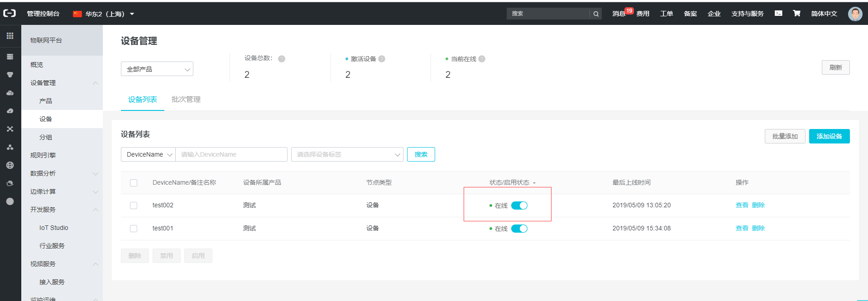Open the 华东2（上海） region dropdown
Viewport: 868px width, 301px height.
click(104, 14)
